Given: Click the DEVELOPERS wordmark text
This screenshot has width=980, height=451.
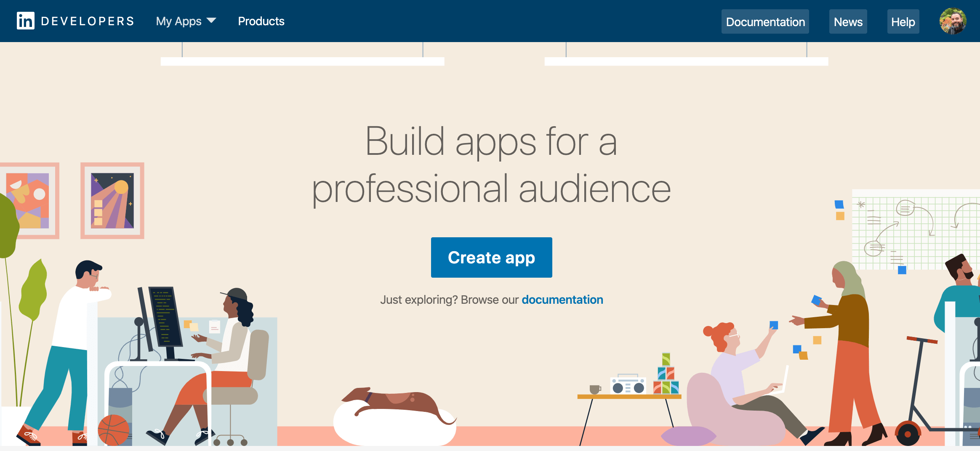Looking at the screenshot, I should click(x=88, y=21).
